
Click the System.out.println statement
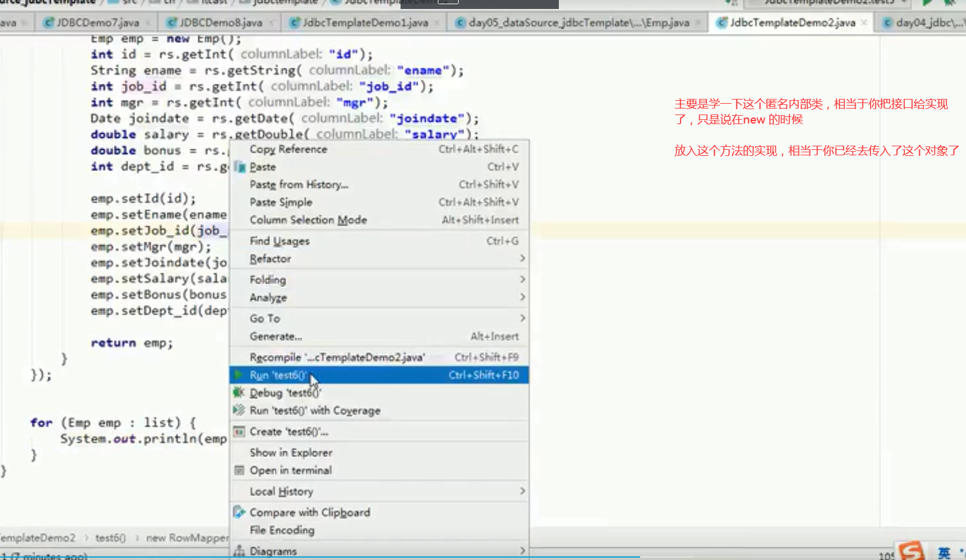[143, 439]
